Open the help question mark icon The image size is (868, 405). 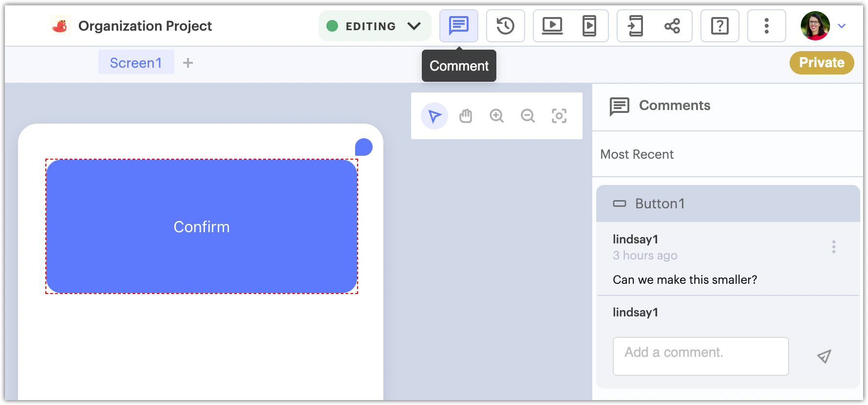point(719,26)
